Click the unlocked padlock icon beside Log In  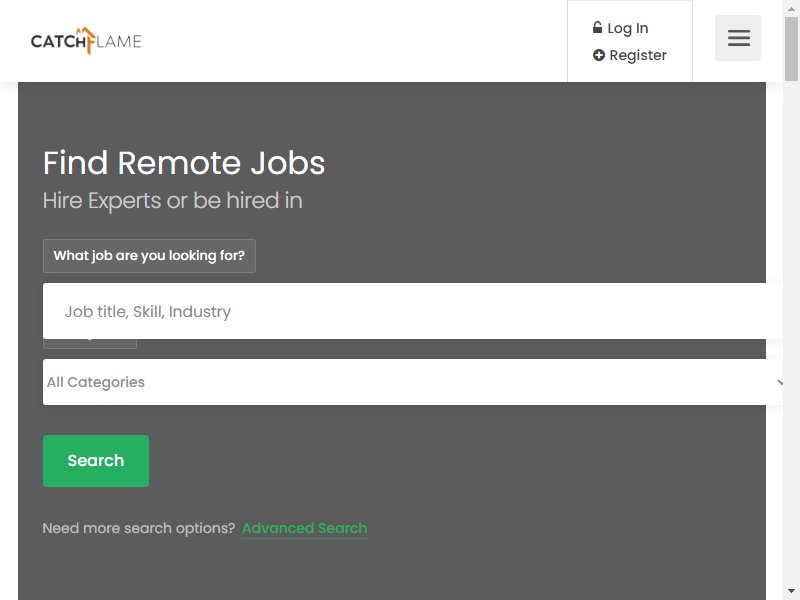[x=597, y=28]
